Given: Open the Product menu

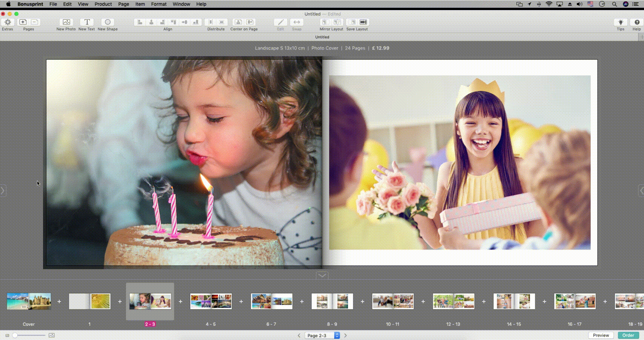Looking at the screenshot, I should click(x=103, y=4).
